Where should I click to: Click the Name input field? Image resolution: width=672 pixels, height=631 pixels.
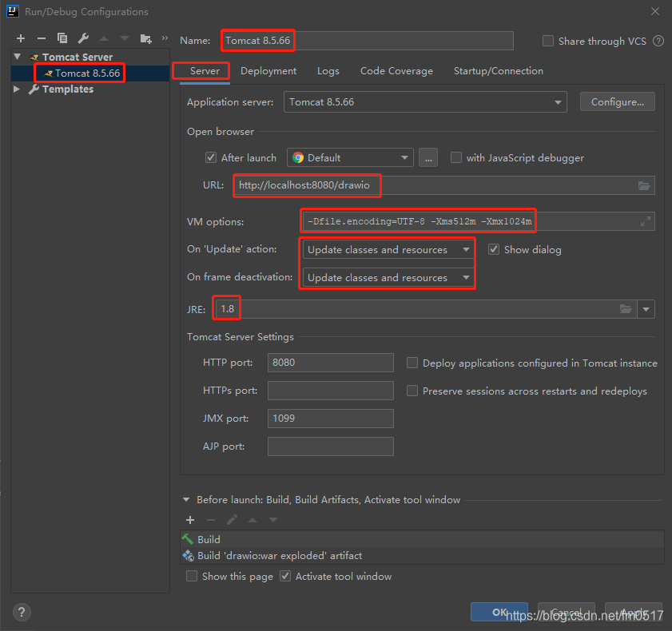368,41
